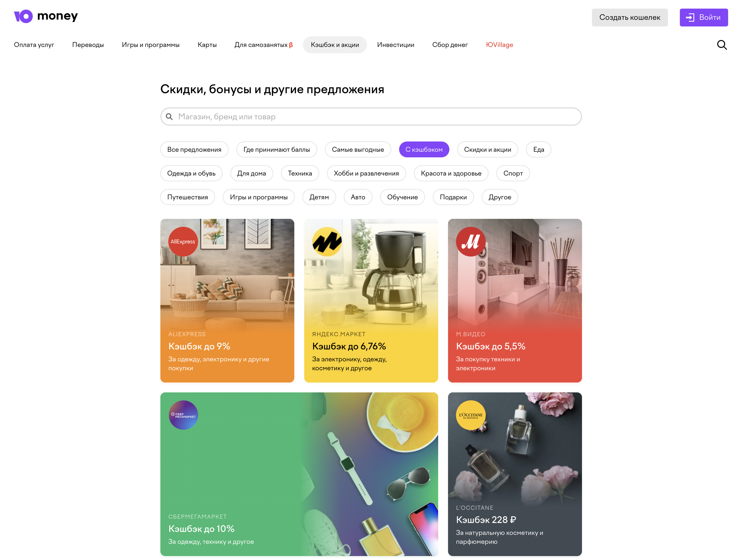744x560 pixels.
Task: Choose the Игры и программы filter chip
Action: 259,197
